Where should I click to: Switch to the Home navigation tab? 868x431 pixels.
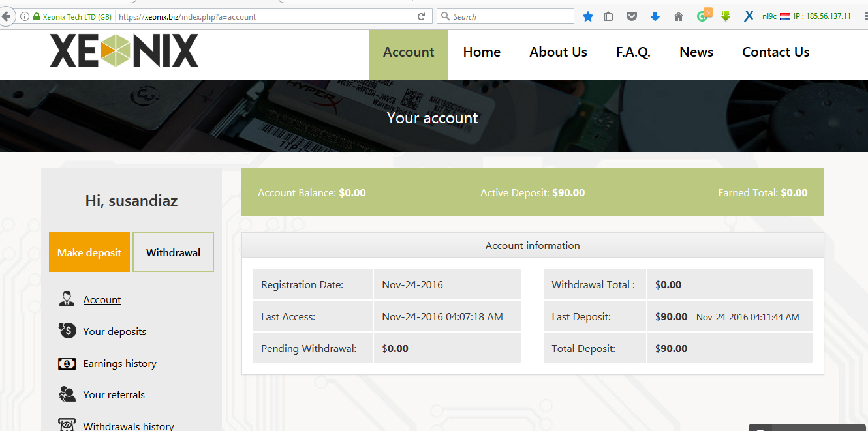point(482,52)
